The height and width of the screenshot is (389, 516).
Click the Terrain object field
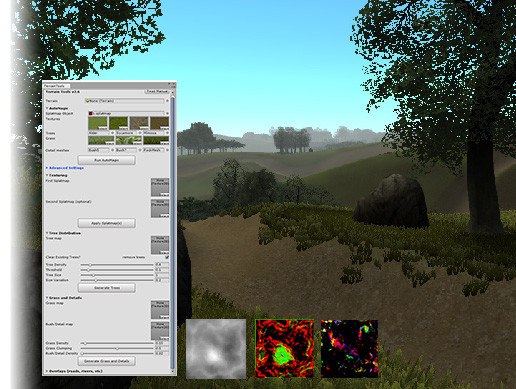click(125, 101)
